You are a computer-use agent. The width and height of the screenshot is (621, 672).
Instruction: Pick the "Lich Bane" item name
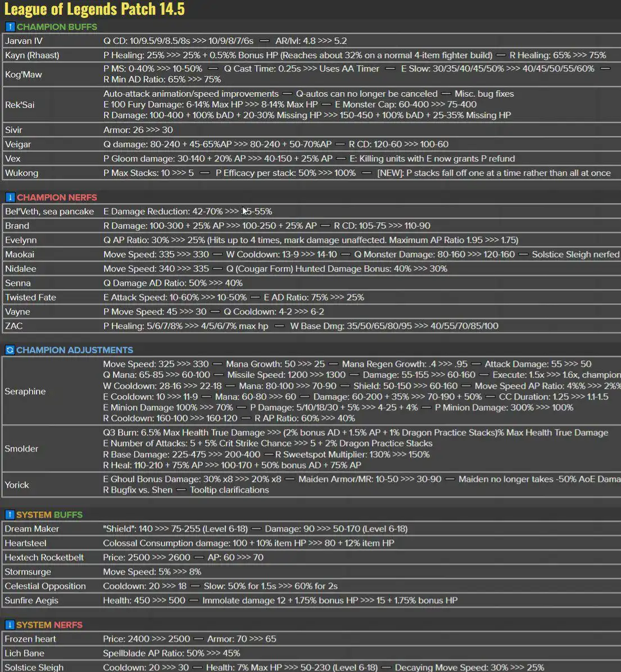pyautogui.click(x=24, y=653)
